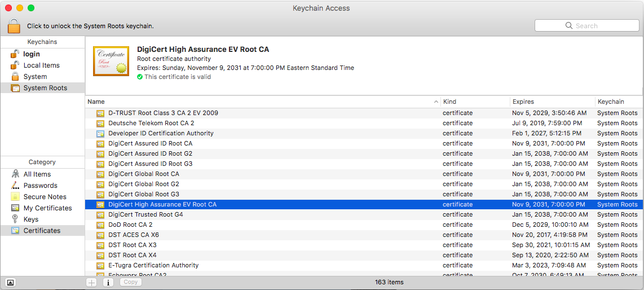The width and height of the screenshot is (644, 290).
Task: Click the DigiCert Assured ID Root CA icon
Action: pyautogui.click(x=100, y=144)
